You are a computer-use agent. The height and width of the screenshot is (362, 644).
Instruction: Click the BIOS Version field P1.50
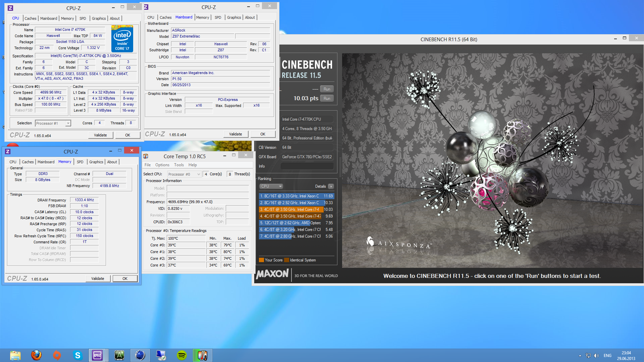pos(221,79)
